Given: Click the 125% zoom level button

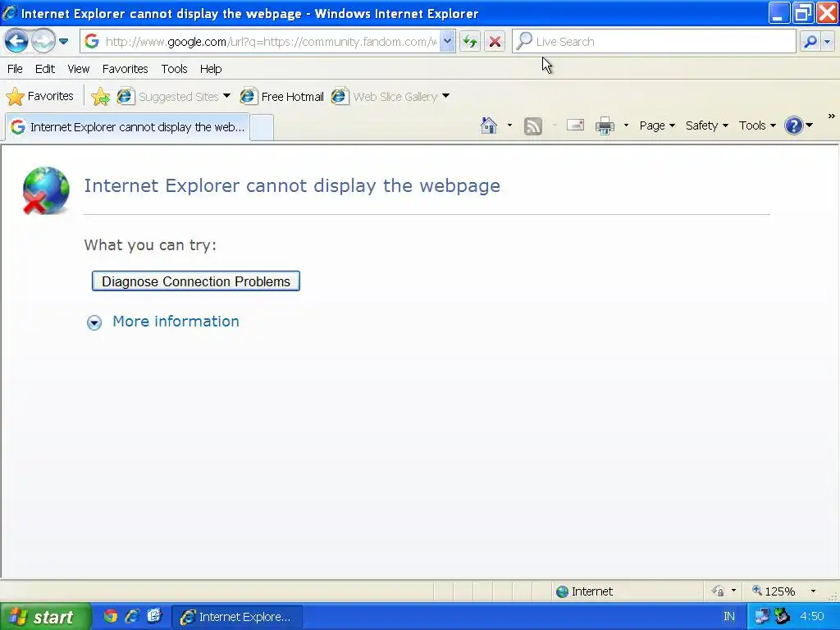Looking at the screenshot, I should point(774,591).
